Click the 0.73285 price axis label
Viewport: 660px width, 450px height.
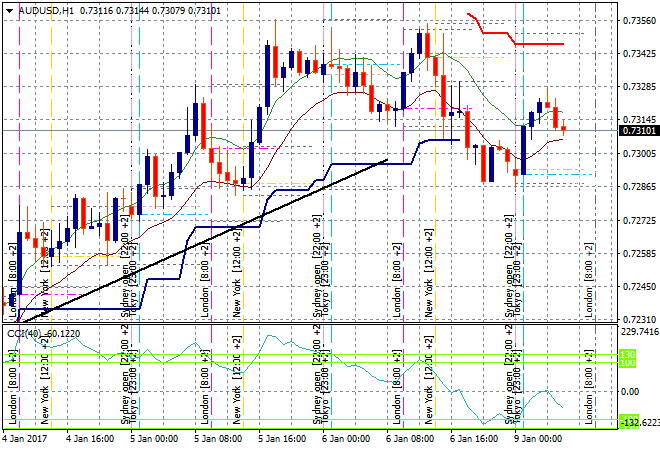click(x=639, y=87)
